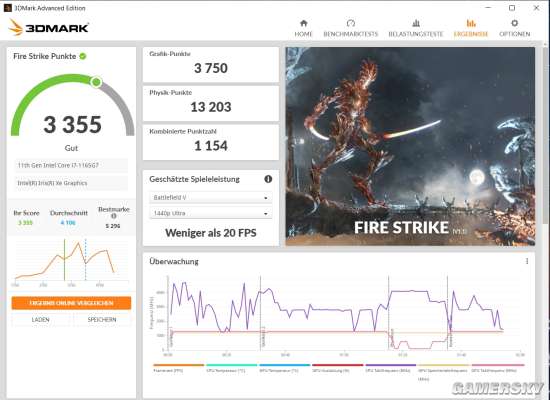
Task: Click the Ergebnisse orange chart icon
Action: [471, 23]
